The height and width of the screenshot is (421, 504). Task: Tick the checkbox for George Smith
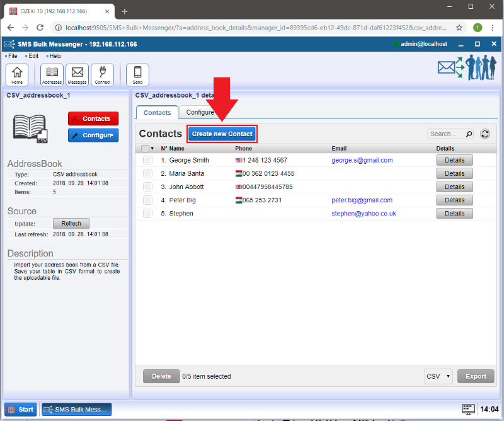(147, 160)
